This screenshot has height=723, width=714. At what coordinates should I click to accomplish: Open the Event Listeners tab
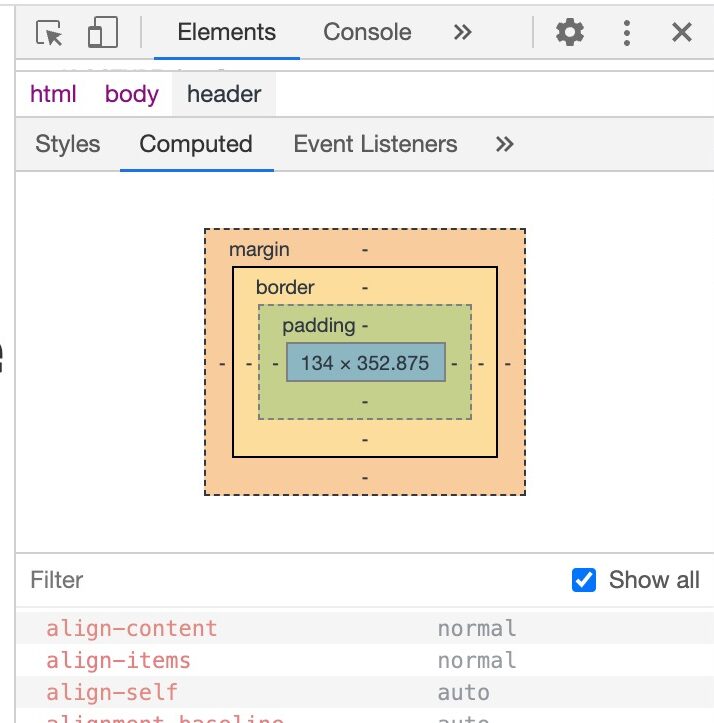click(x=375, y=144)
